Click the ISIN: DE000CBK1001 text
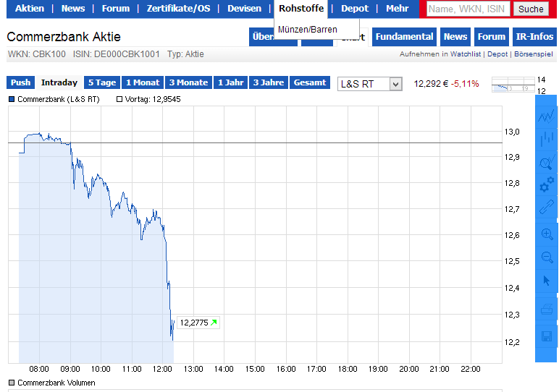The image size is (559, 392). pyautogui.click(x=117, y=54)
